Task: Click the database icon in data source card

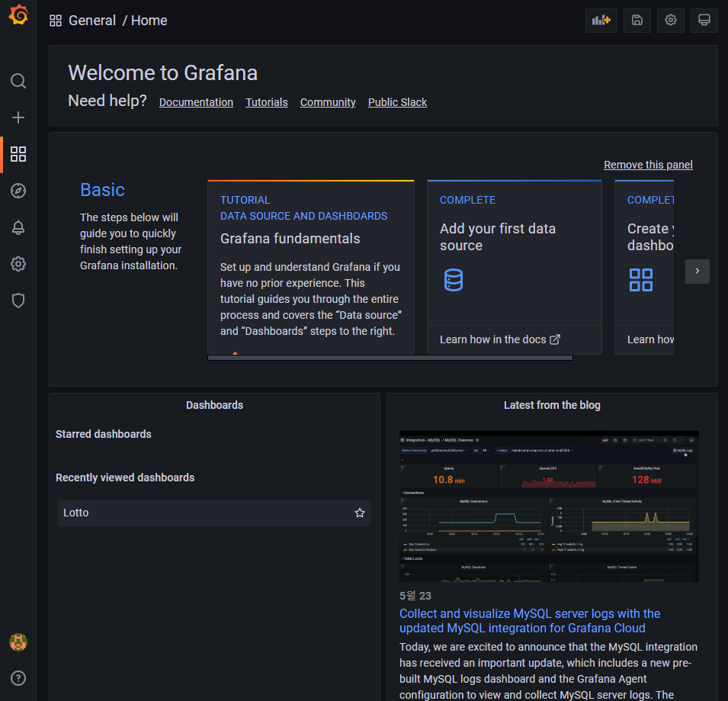Action: point(453,280)
